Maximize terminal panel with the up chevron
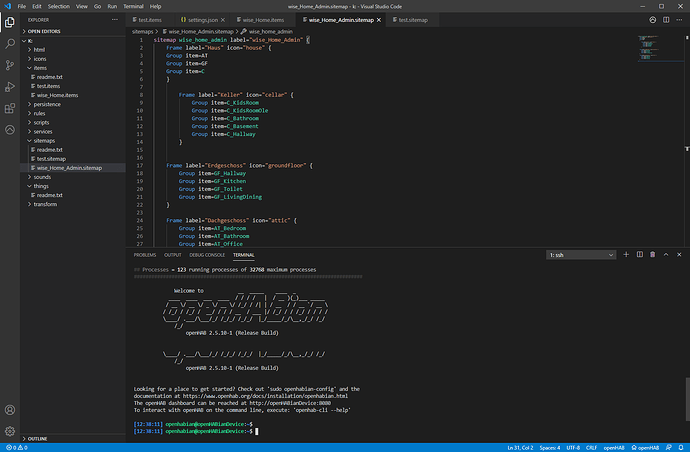 (x=666, y=255)
